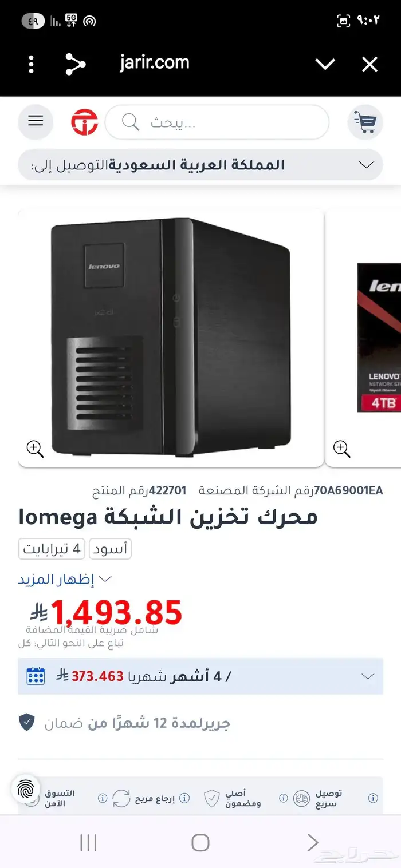Tap the Jarir logo icon
The image size is (401, 868).
click(85, 122)
